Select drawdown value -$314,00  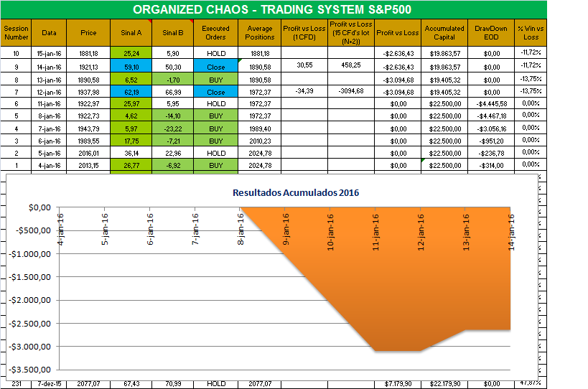(491, 165)
